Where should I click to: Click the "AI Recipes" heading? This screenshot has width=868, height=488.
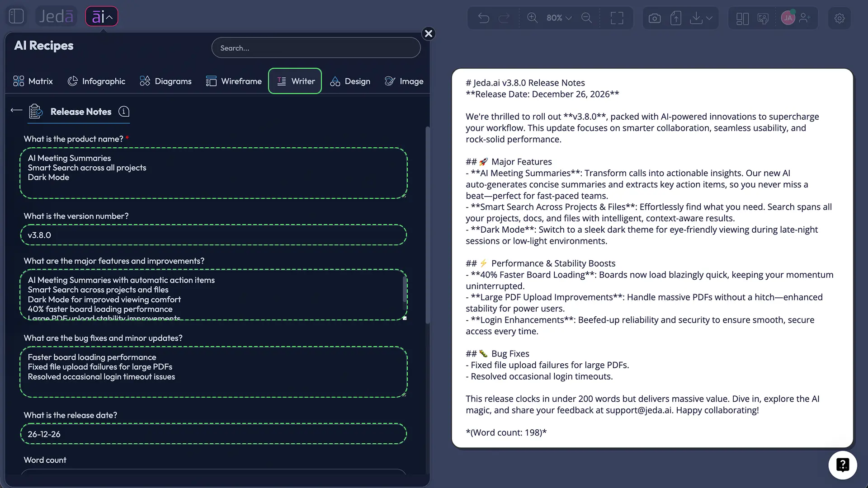(44, 46)
